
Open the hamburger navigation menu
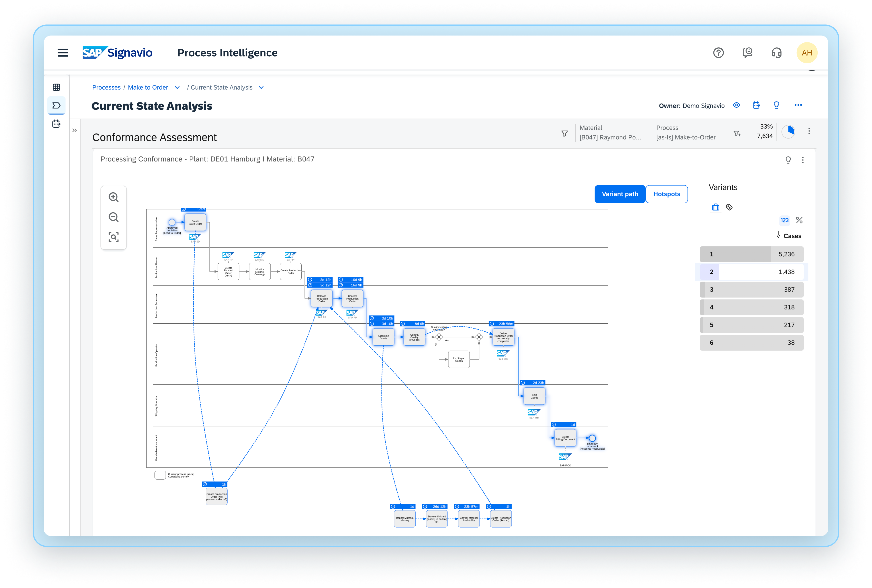pyautogui.click(x=63, y=52)
